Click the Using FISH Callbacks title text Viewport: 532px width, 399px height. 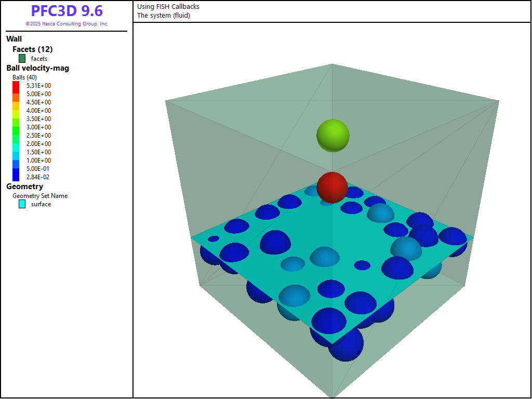[168, 7]
